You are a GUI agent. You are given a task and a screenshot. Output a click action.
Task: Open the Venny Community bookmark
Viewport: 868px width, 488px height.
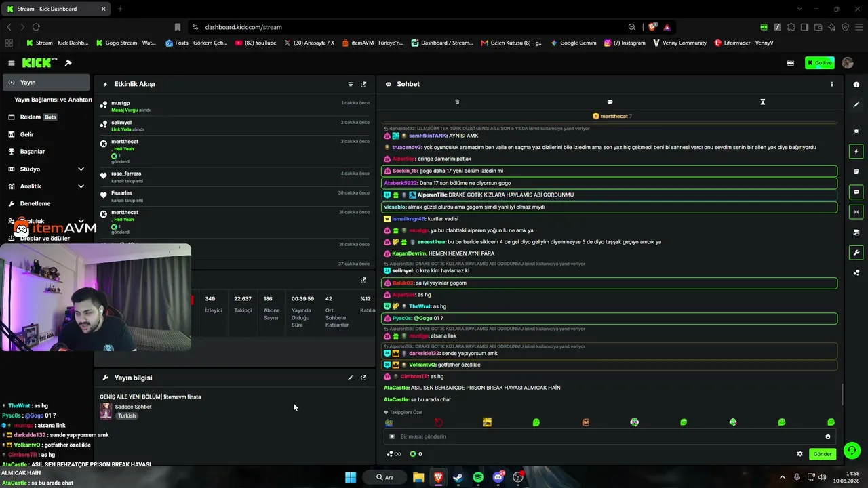click(x=679, y=43)
